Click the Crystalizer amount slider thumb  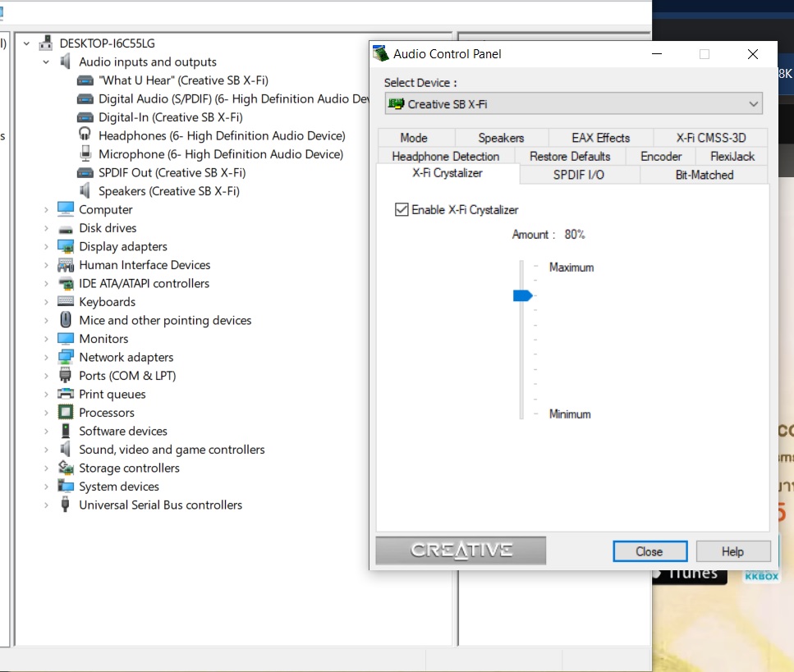(522, 295)
